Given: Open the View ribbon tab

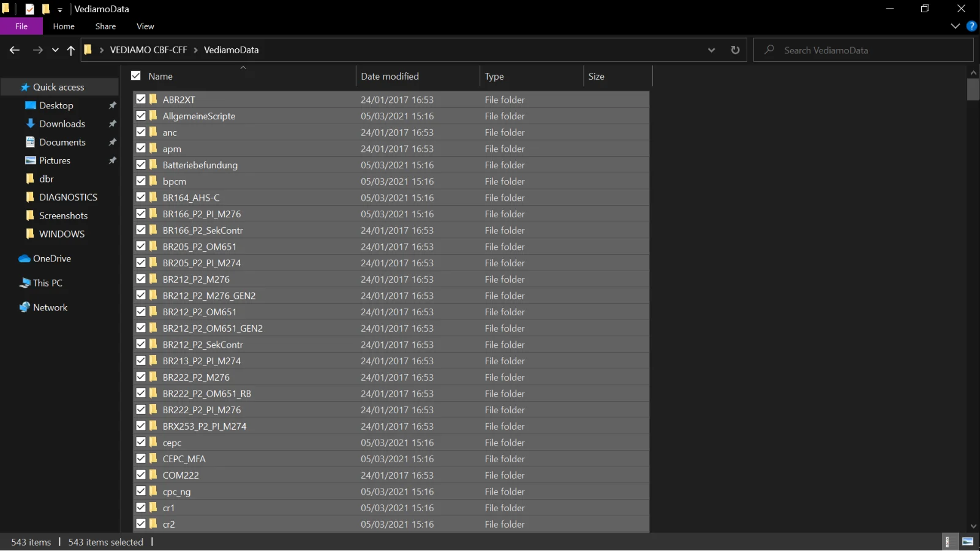Looking at the screenshot, I should tap(145, 26).
